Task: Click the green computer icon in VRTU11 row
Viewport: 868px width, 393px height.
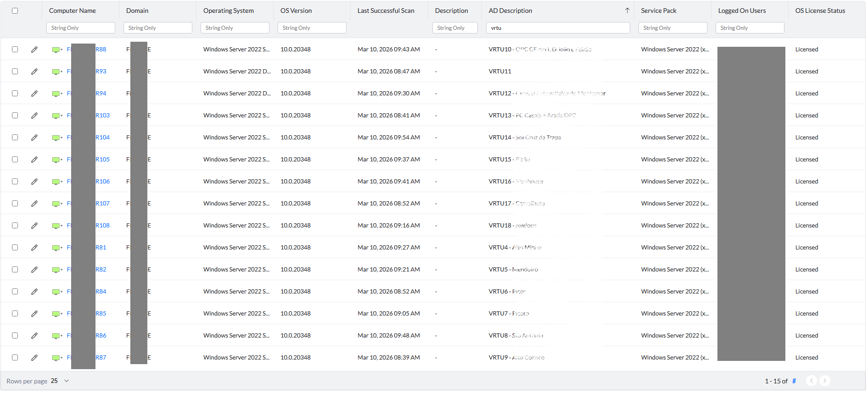Action: point(56,72)
